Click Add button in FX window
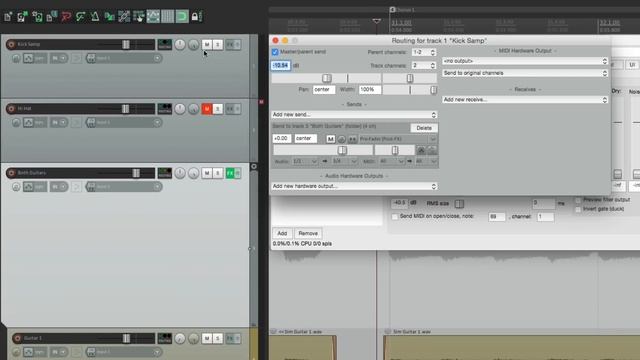Screen dimensions: 640x360 pos(282,233)
